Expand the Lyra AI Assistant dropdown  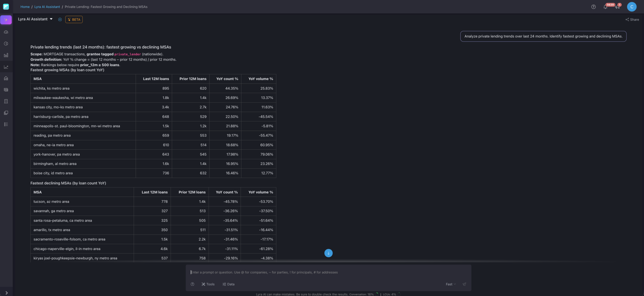(51, 19)
